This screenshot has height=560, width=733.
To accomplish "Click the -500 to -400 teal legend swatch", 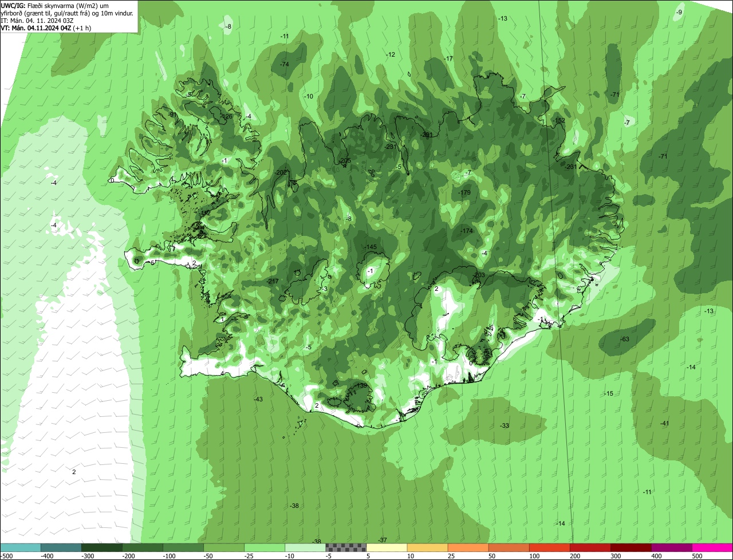I will [x=21, y=547].
